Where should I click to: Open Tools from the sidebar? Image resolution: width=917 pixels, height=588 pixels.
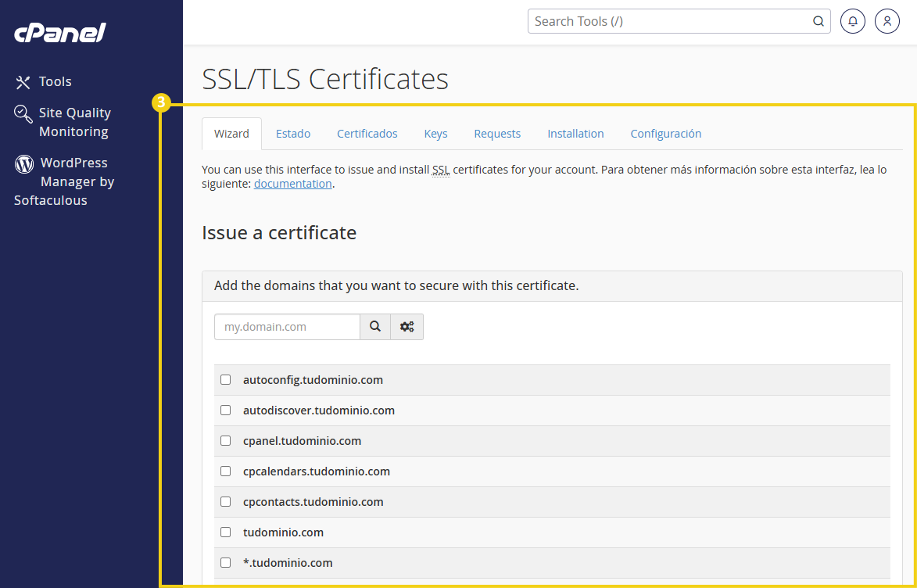43,81
